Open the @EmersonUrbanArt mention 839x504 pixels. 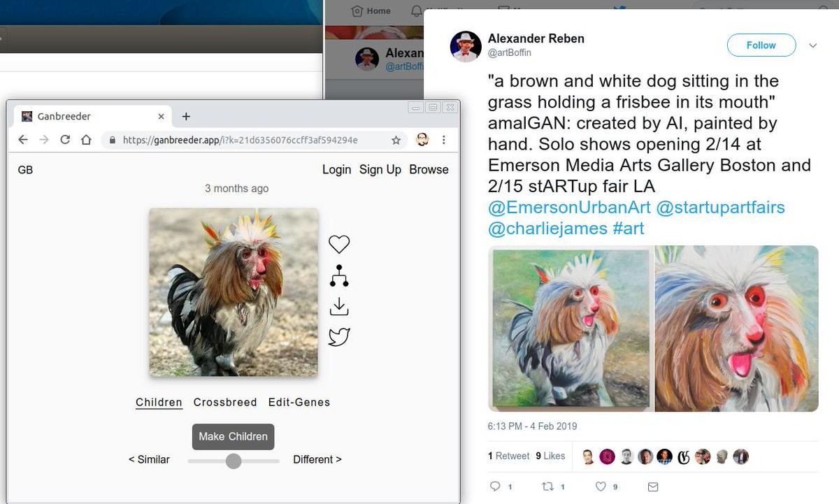click(569, 208)
